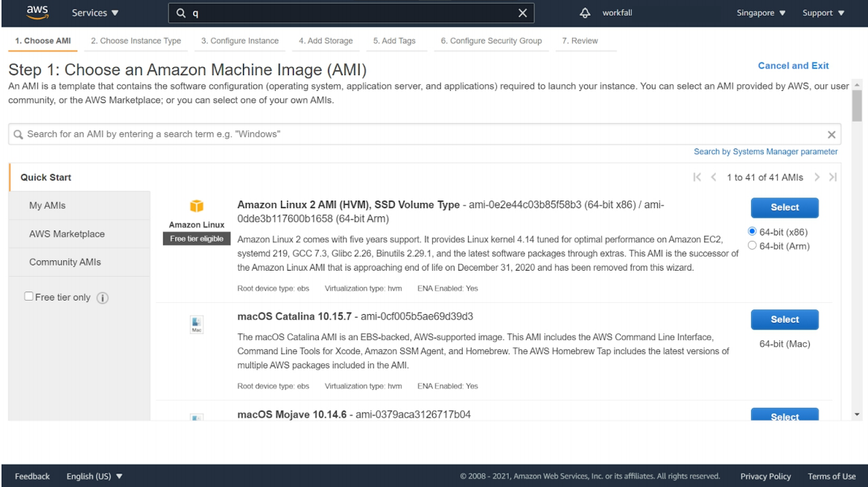Click the Free tier eligible badge
Viewport: 868px width, 487px height.
click(197, 239)
